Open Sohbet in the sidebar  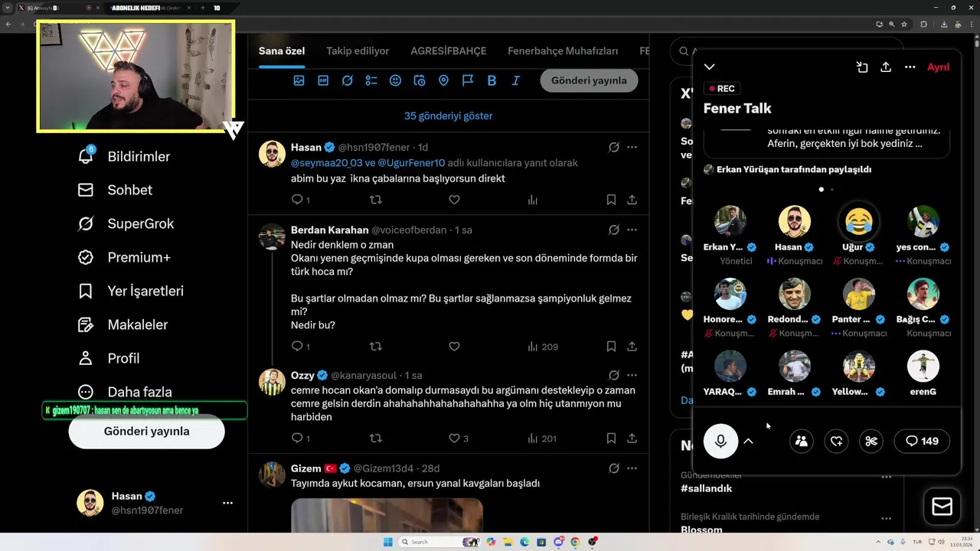[116, 190]
